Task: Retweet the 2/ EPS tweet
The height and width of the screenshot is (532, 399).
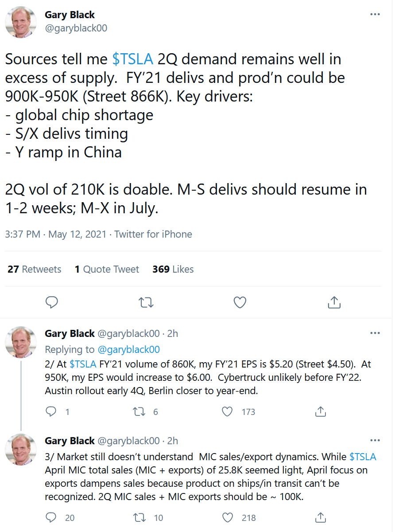Action: pos(139,411)
